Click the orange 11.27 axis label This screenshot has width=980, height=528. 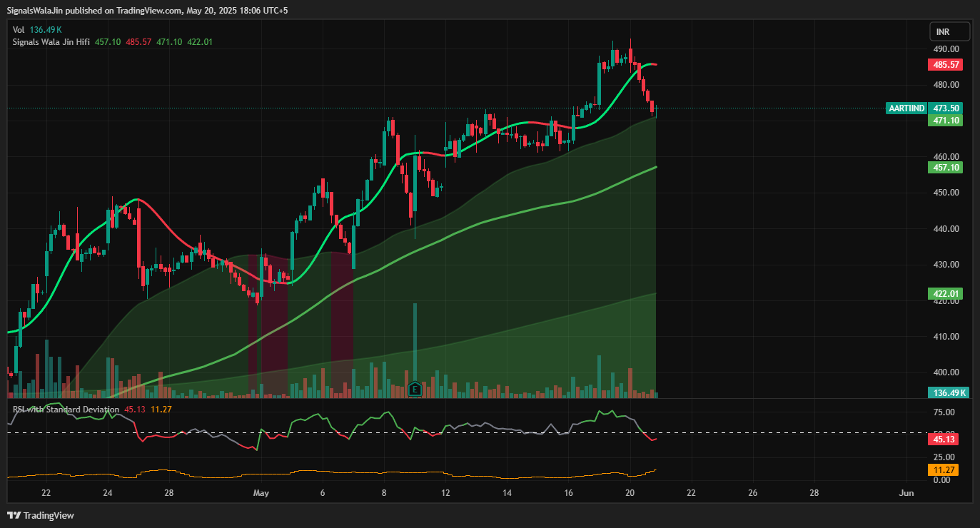point(944,470)
